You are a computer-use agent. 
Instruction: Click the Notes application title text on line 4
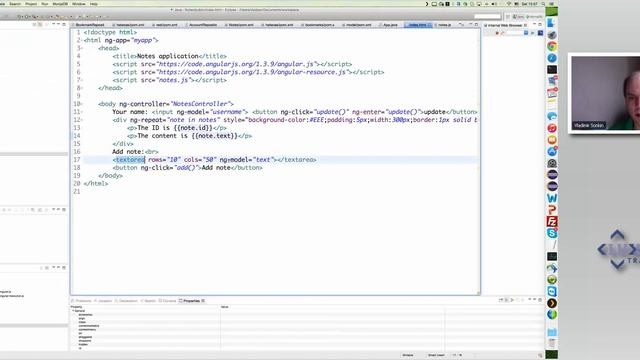tap(168, 56)
